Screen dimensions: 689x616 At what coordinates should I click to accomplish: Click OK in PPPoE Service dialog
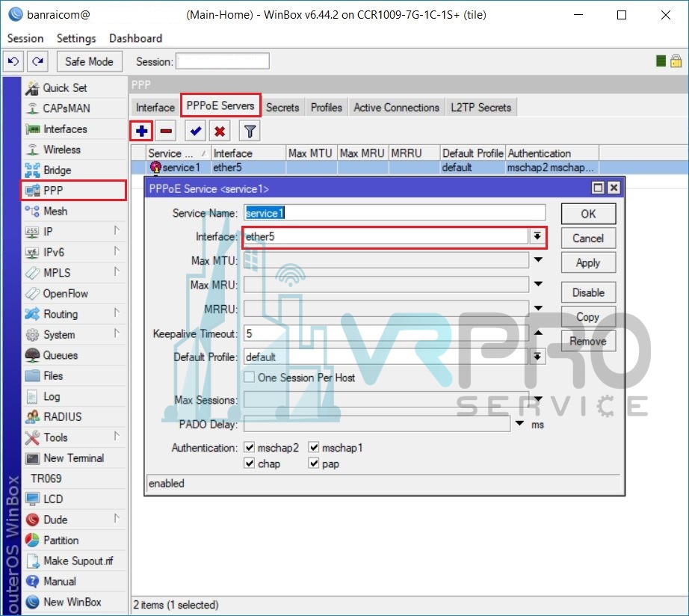pyautogui.click(x=588, y=214)
